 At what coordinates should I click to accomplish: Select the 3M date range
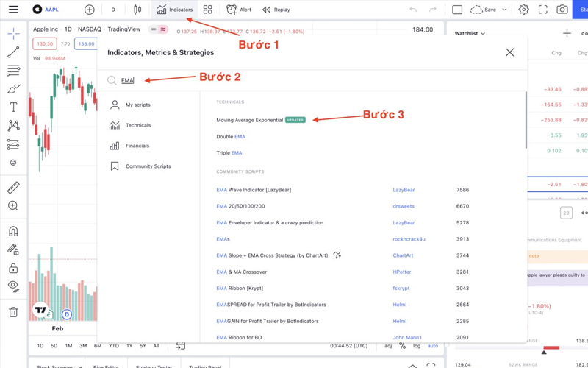click(83, 346)
